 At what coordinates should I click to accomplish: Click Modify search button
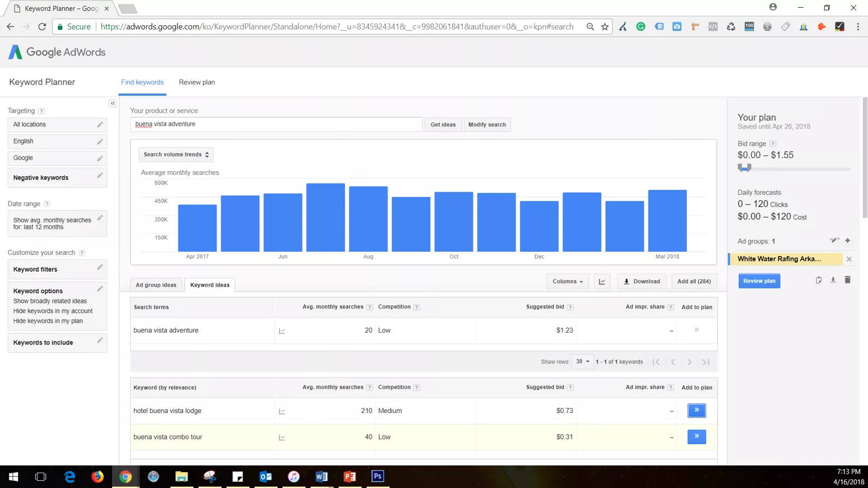[x=487, y=125]
